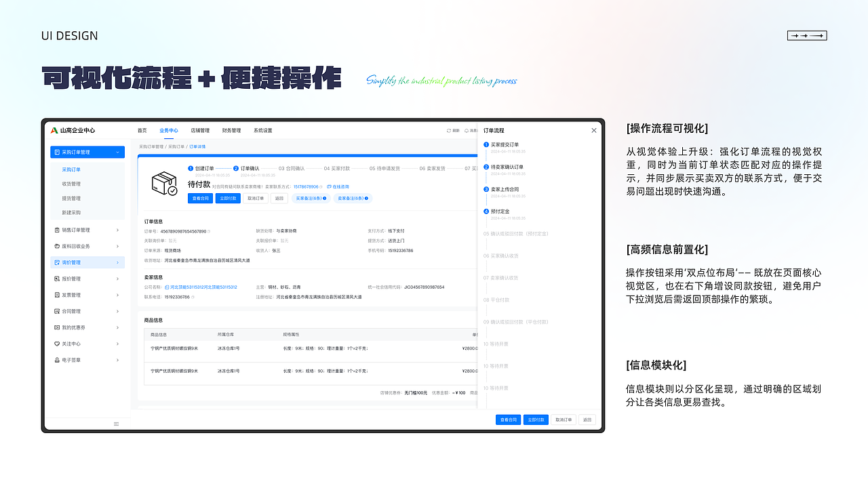Copy the 联系电话 15192336786 icon
Image resolution: width=868 pixels, height=488 pixels.
tap(193, 297)
